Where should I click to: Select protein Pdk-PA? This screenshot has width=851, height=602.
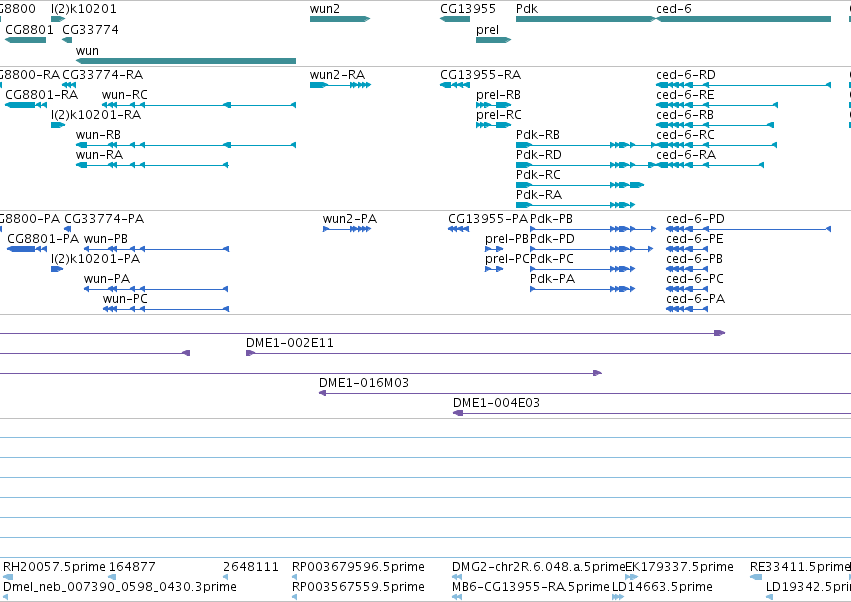pyautogui.click(x=552, y=279)
